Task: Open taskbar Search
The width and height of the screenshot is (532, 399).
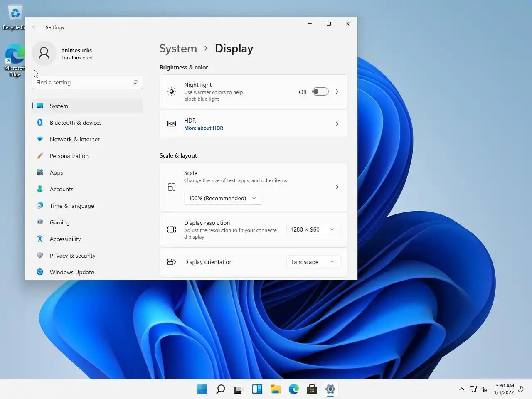Action: pos(221,389)
